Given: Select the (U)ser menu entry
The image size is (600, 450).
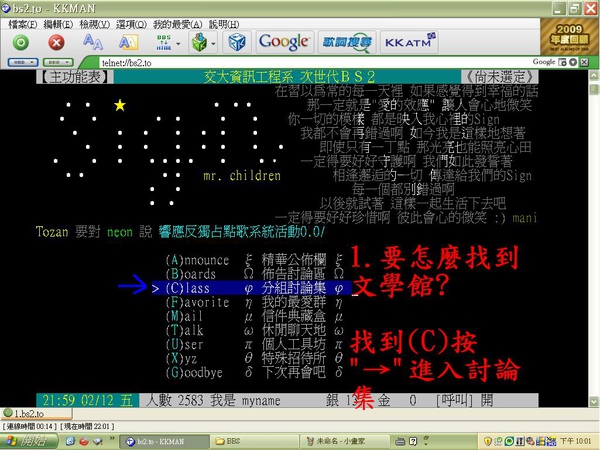Looking at the screenshot, I should [254, 344].
